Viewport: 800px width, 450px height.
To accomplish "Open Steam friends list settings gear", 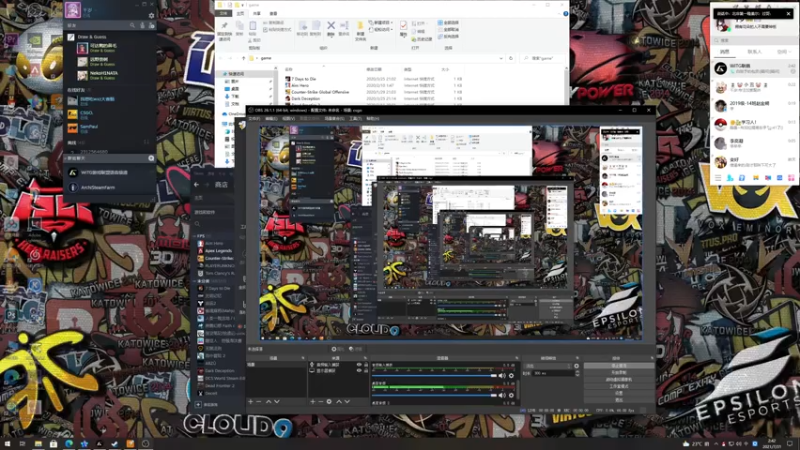I will pos(151,16).
